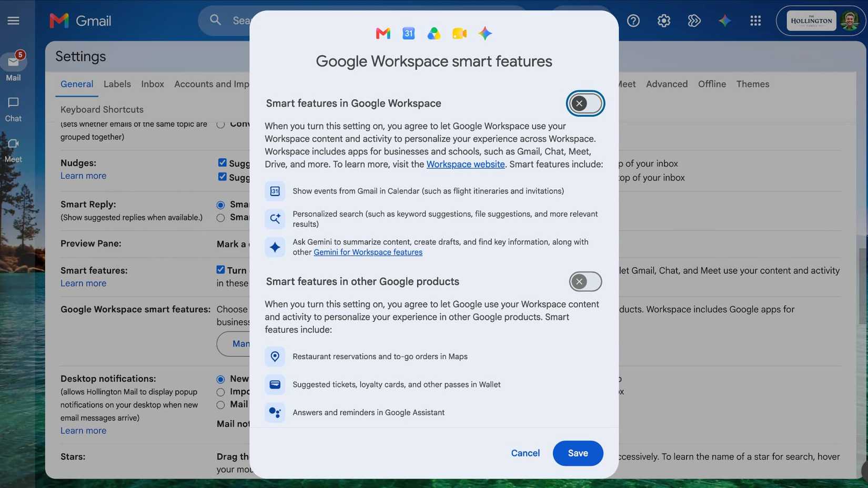Select the second Smart Reply radio option

(x=220, y=218)
